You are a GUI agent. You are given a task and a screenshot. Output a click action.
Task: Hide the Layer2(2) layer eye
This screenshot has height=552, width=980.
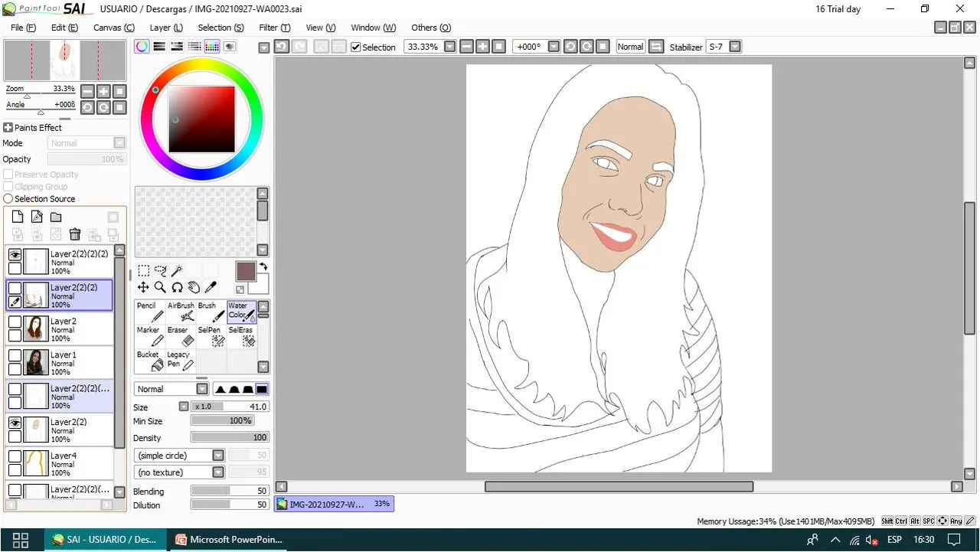15,423
